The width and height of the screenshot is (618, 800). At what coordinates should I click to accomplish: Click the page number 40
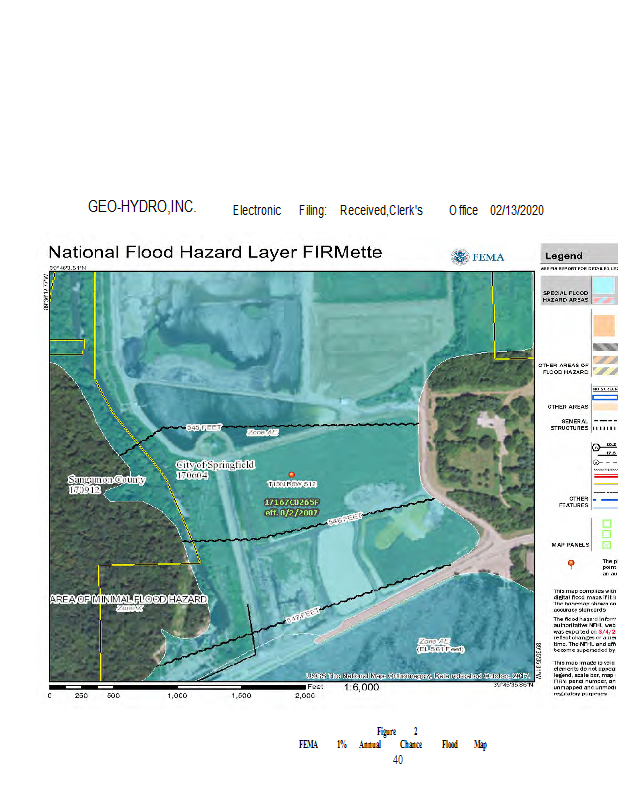click(397, 760)
